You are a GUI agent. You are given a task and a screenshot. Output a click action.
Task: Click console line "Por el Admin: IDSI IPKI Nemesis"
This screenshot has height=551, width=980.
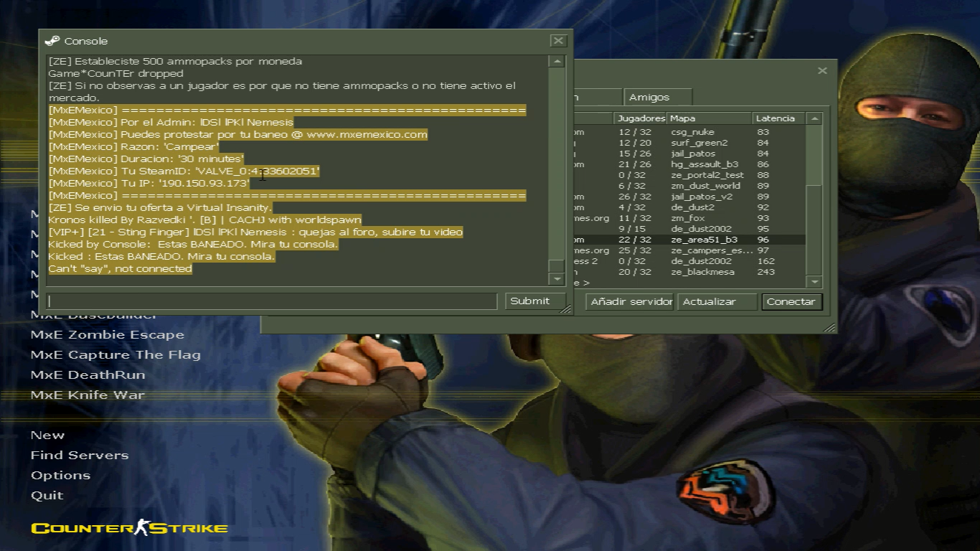(x=171, y=122)
